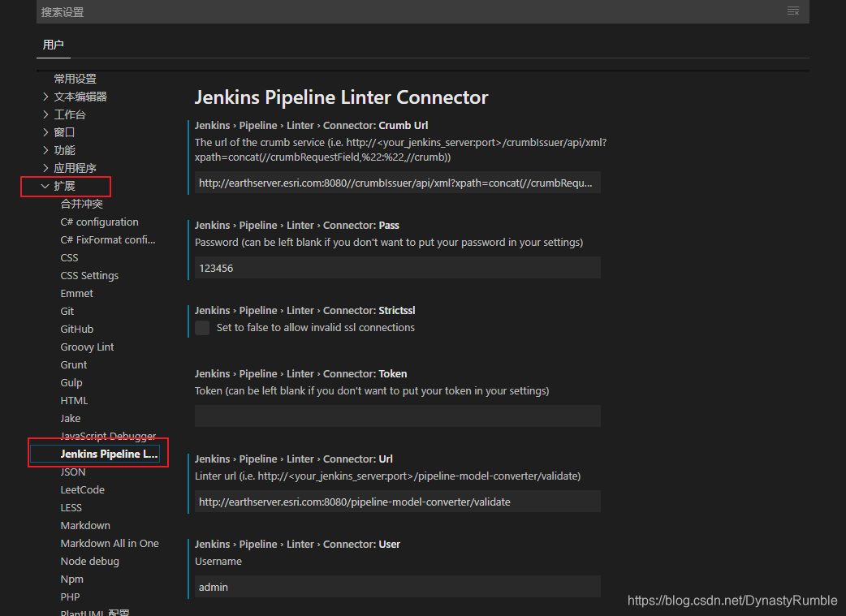Image resolution: width=846 pixels, height=616 pixels.
Task: Open Groovy Lint settings
Action: tap(87, 347)
